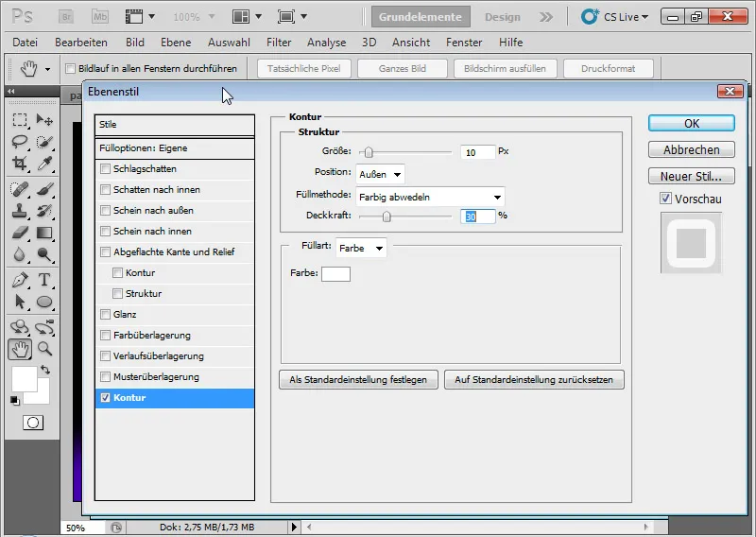756x537 pixels.
Task: Open Füllart dropdown showing Farbe
Action: click(361, 248)
